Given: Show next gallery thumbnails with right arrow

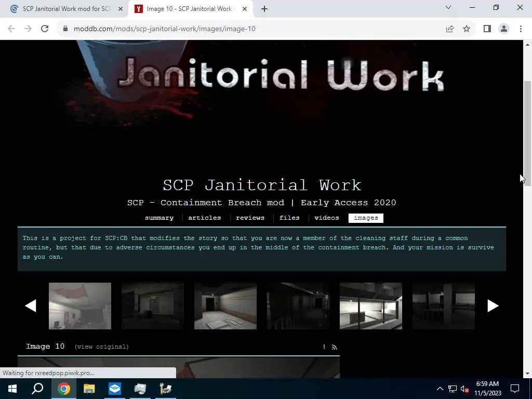Looking at the screenshot, I should (493, 305).
